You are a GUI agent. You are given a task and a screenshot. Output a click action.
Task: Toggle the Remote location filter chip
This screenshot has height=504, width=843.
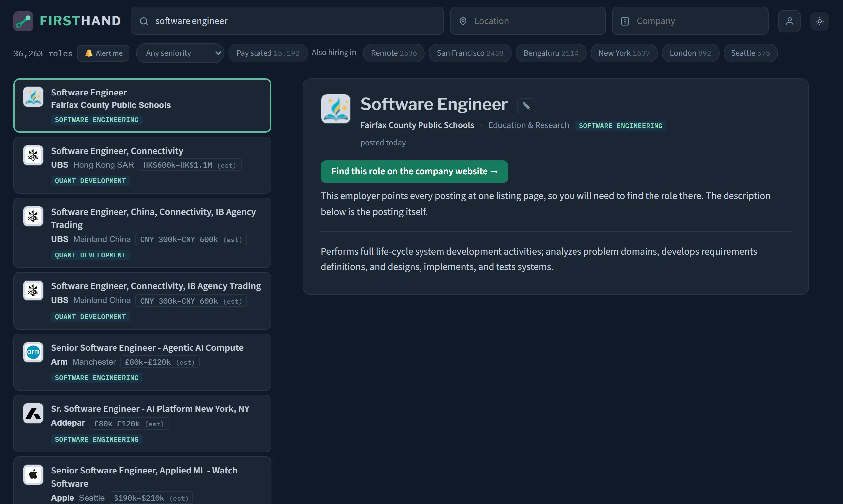[394, 53]
